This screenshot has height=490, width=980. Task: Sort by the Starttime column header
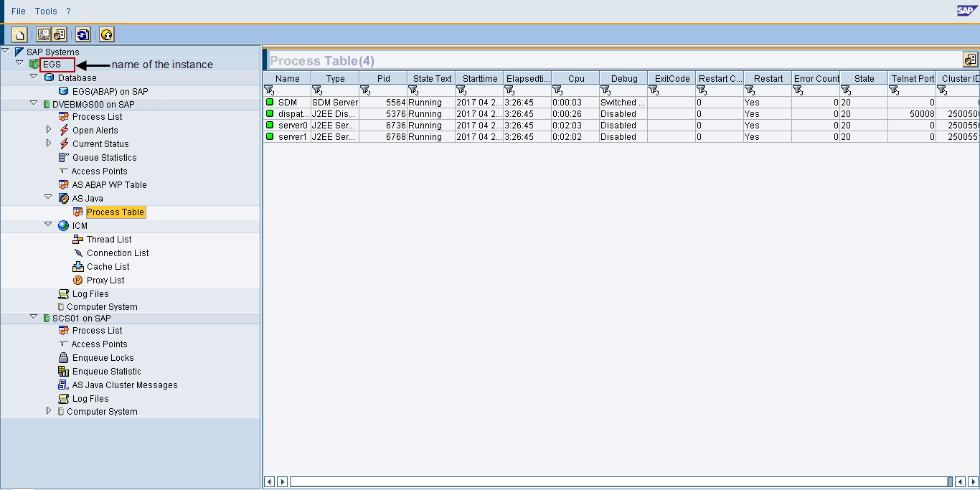479,78
